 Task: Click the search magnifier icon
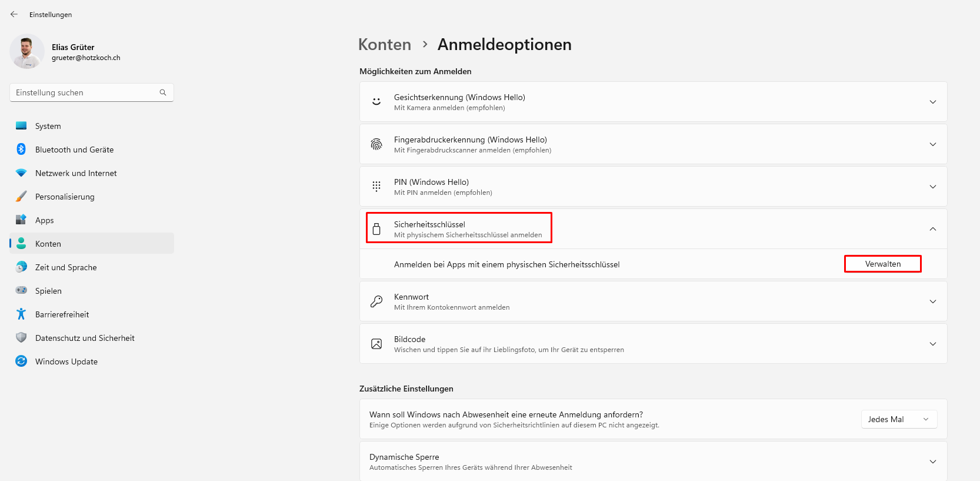pyautogui.click(x=163, y=92)
